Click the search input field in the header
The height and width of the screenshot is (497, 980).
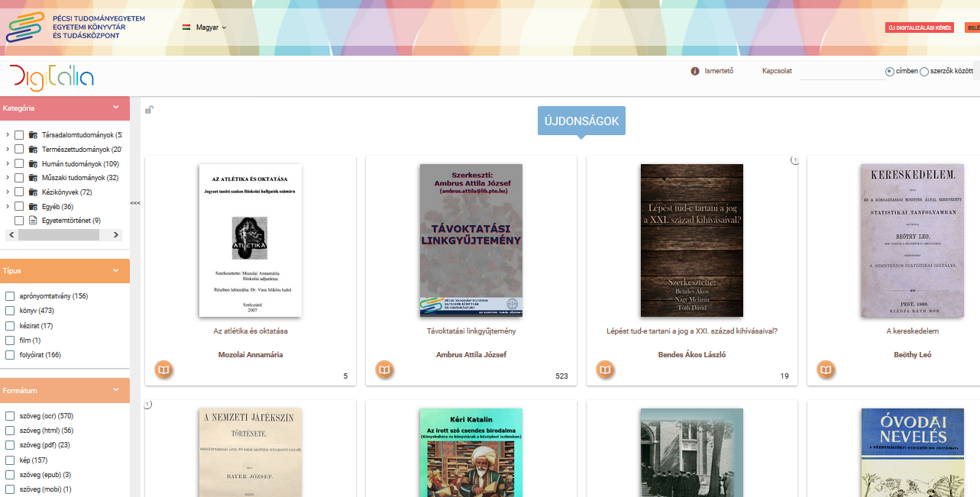pyautogui.click(x=842, y=72)
